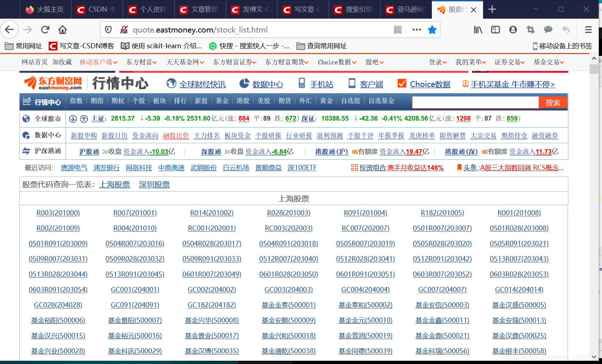
Task: Open the Firefox home page icon
Action: pos(63,30)
